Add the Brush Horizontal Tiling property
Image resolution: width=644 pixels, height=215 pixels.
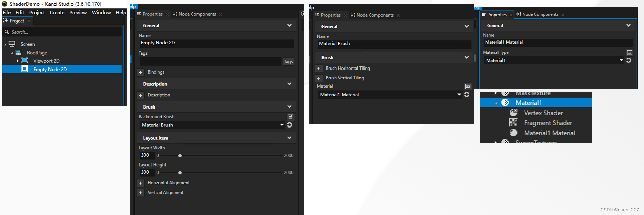click(319, 69)
